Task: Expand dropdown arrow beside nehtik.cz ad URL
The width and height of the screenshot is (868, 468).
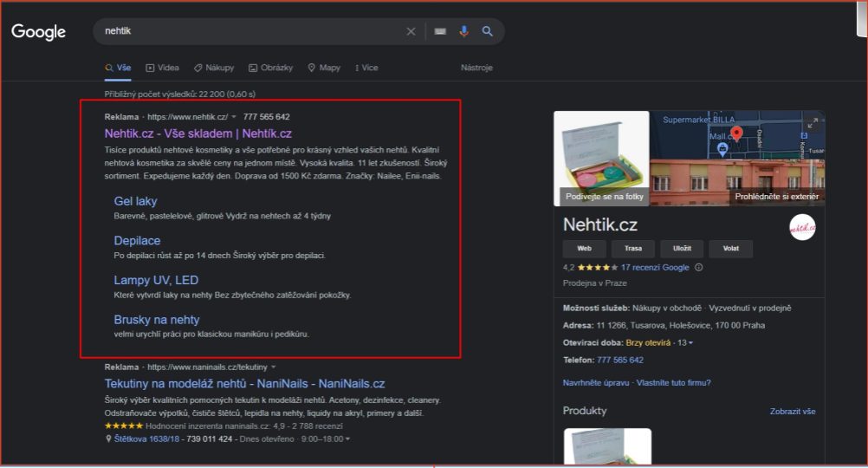Action: [234, 117]
